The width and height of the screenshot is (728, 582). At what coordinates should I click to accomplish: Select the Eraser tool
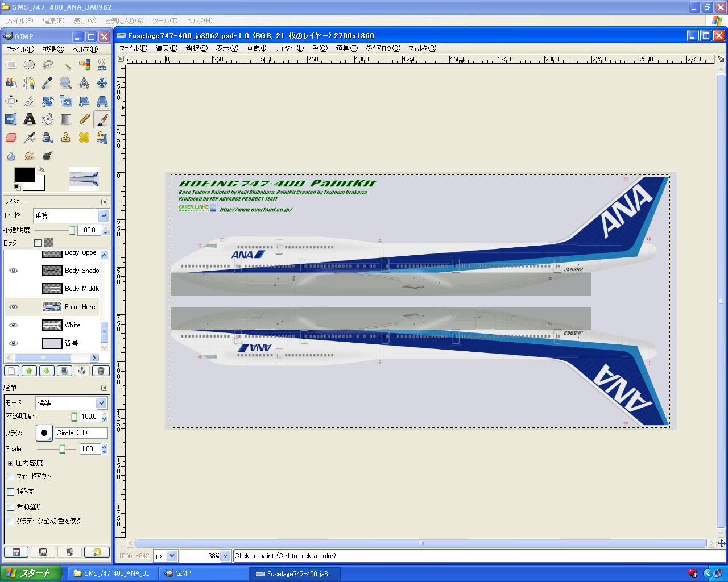coord(11,138)
